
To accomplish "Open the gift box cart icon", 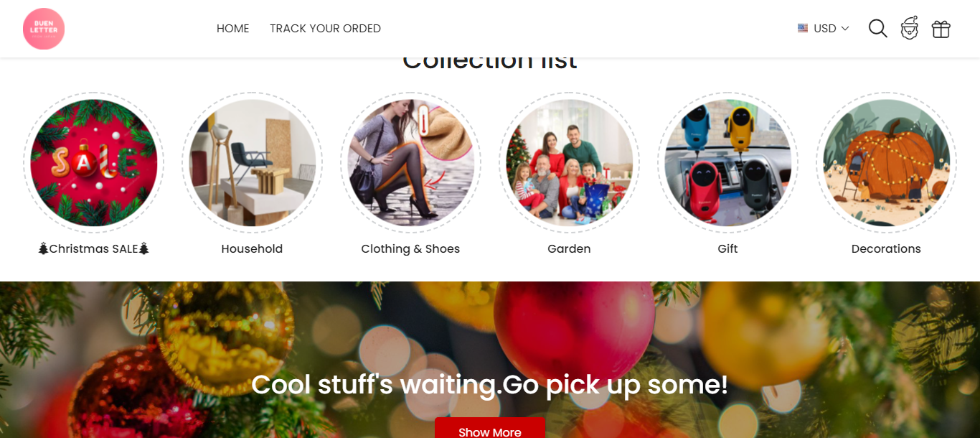I will click(941, 29).
